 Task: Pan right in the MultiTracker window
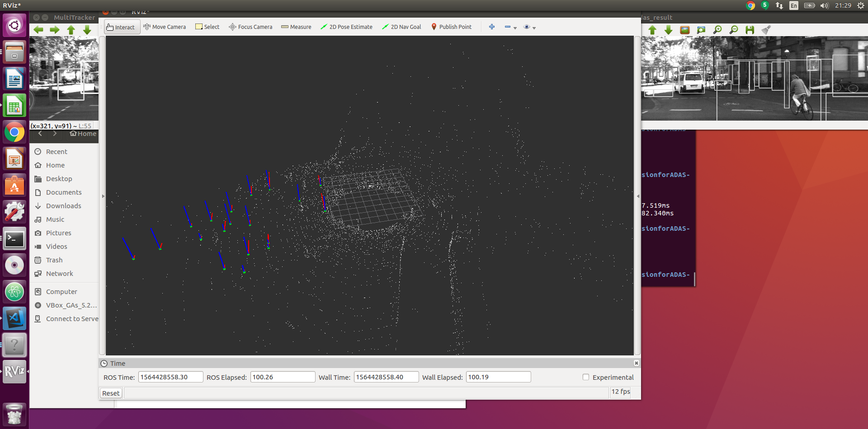coord(55,30)
